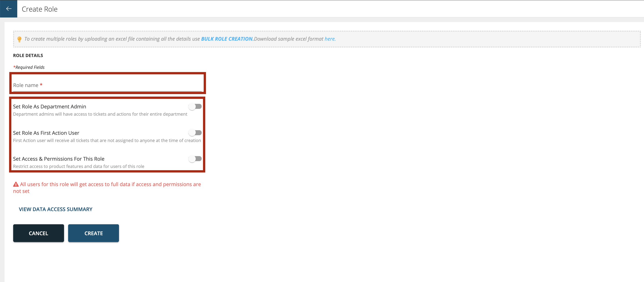Click the CANCEL button
The width and height of the screenshot is (644, 282).
39,233
